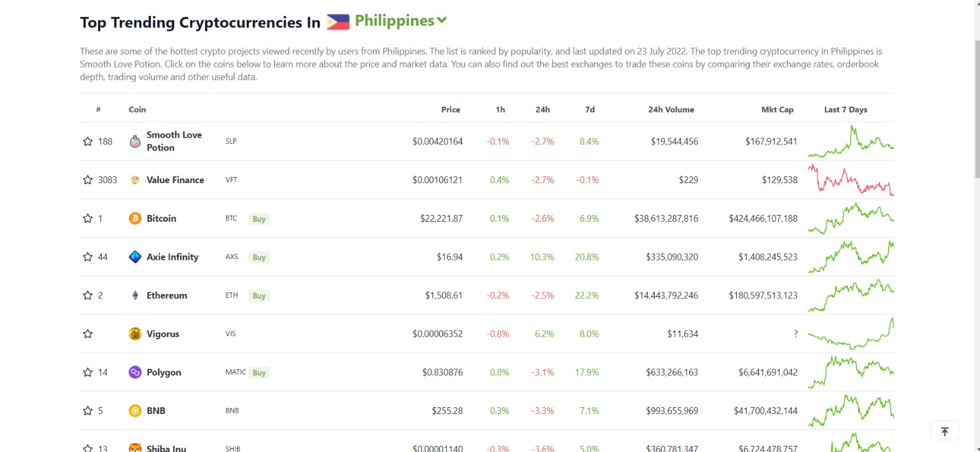The height and width of the screenshot is (452, 980).
Task: Click Value Finance 24h volume $229
Action: [688, 180]
